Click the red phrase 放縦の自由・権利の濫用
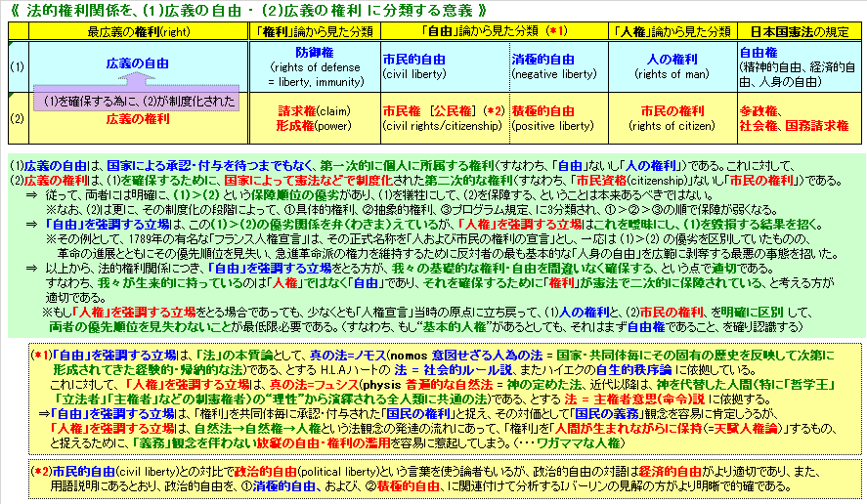Screen dimensions: 867x504 pos(323,442)
